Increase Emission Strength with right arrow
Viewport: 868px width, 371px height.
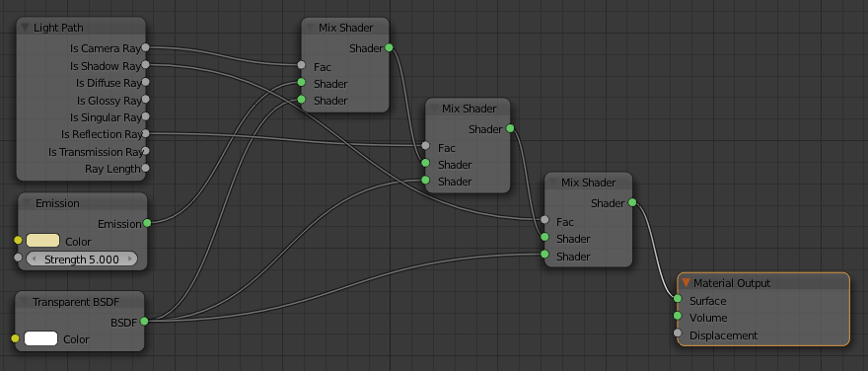(x=130, y=260)
